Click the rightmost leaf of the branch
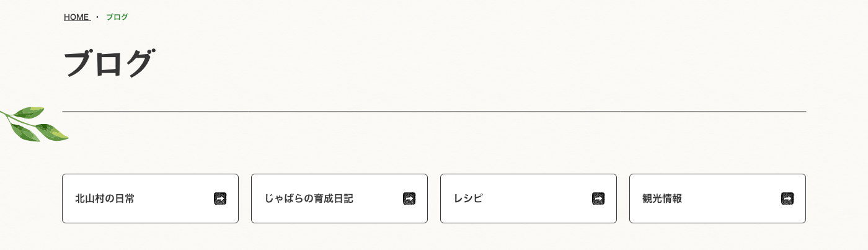 [x=53, y=132]
